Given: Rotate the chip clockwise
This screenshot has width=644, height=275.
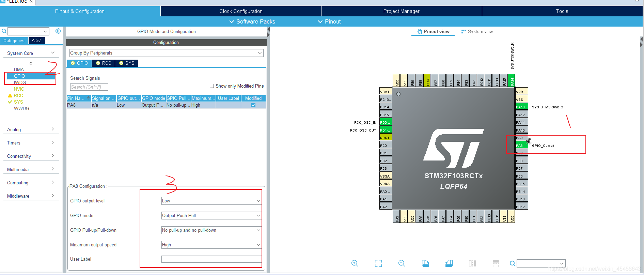Looking at the screenshot, I should tap(425, 263).
